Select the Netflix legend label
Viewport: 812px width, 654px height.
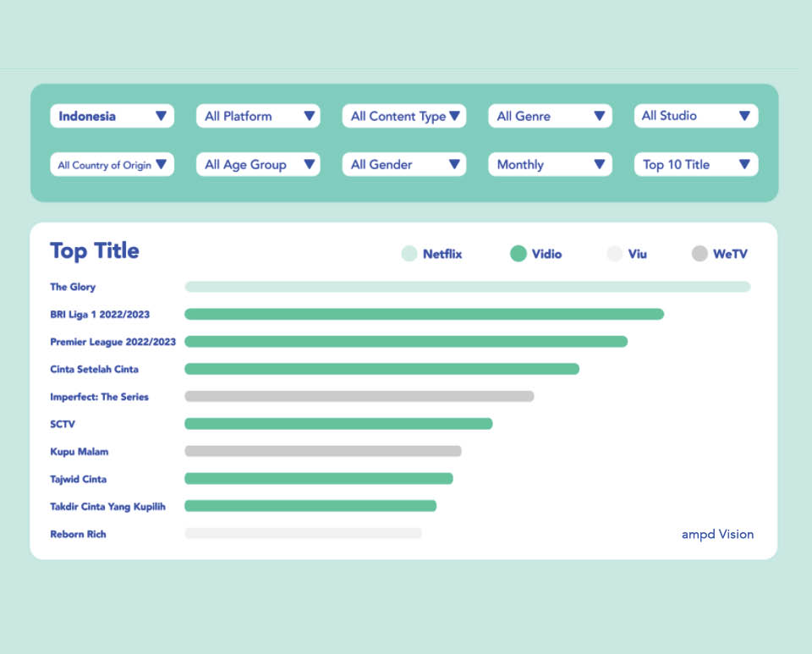tap(442, 255)
